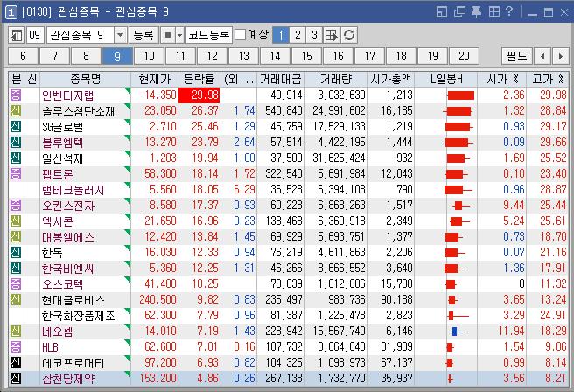Sort by the 거래대금 column header
The height and width of the screenshot is (392, 574).
pos(280,79)
